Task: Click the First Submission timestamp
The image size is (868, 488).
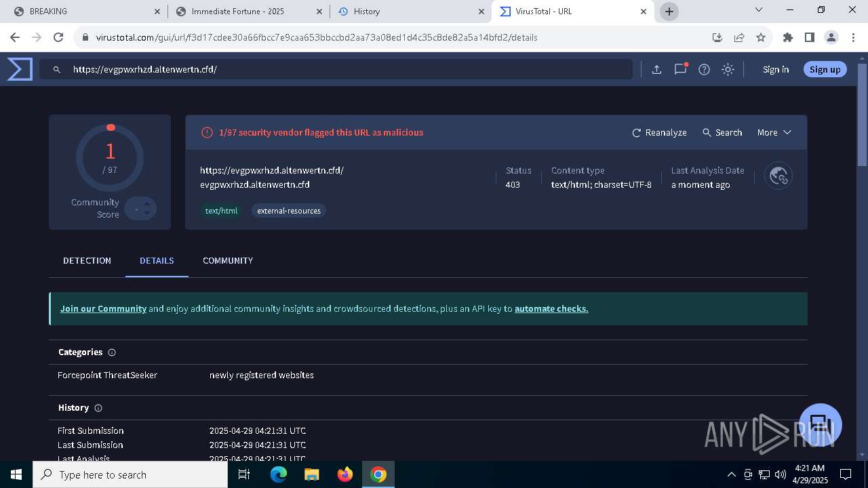Action: point(258,430)
